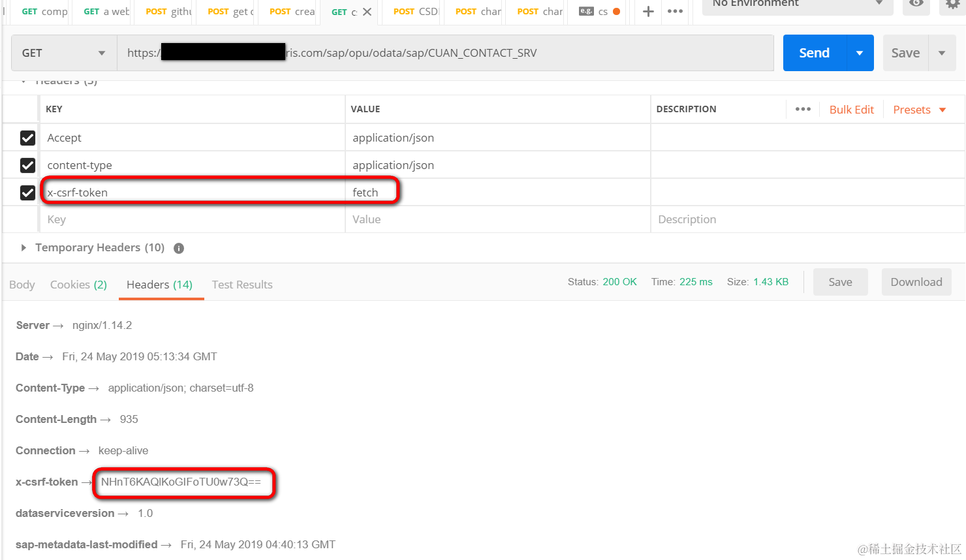
Task: Click the response x-csrf-token value
Action: (x=181, y=482)
